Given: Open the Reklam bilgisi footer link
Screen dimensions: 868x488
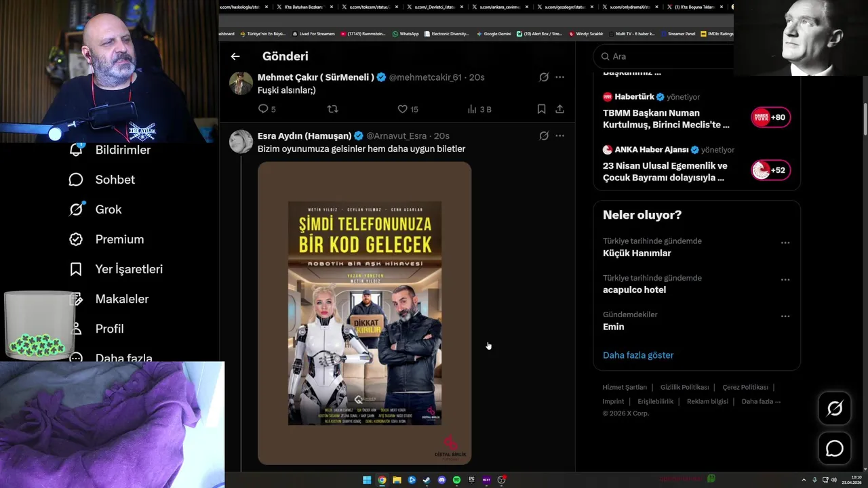Looking at the screenshot, I should coord(707,401).
